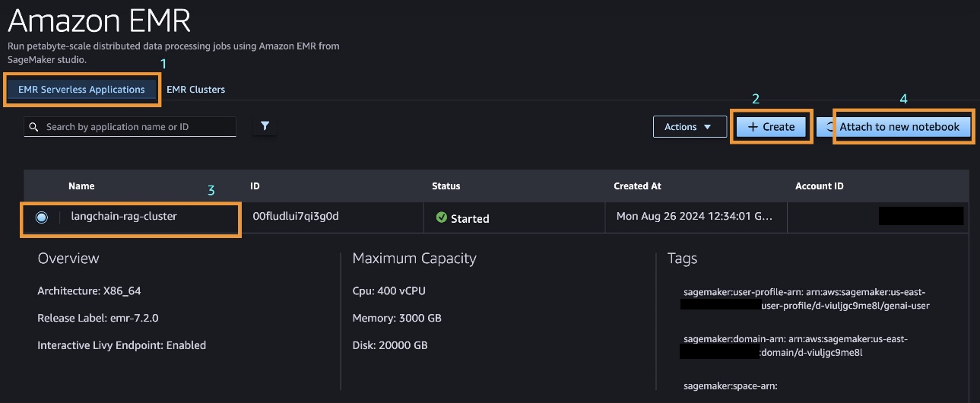This screenshot has width=980, height=403.
Task: Click the Status column header
Action: pos(446,186)
